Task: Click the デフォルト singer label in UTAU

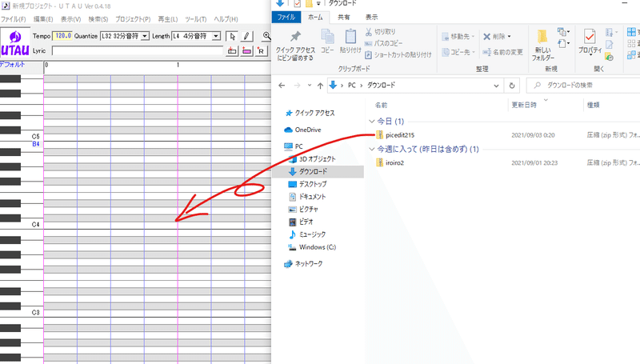Action: [13, 65]
